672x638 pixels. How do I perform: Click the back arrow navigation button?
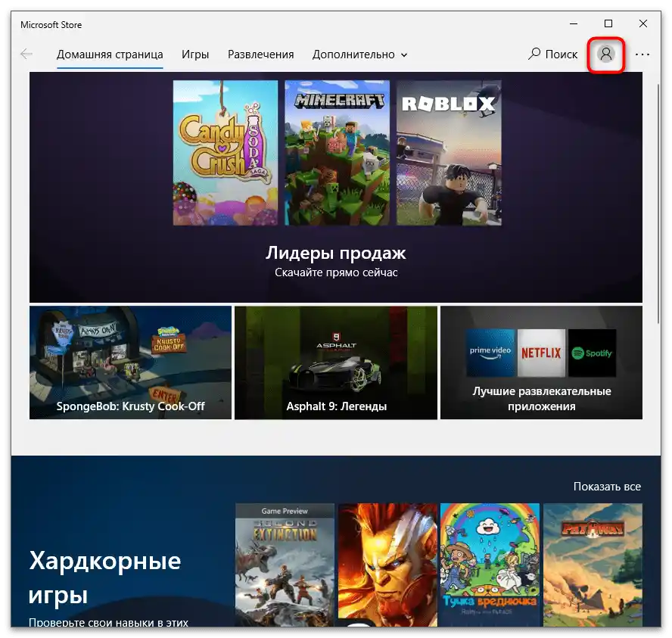pyautogui.click(x=26, y=54)
